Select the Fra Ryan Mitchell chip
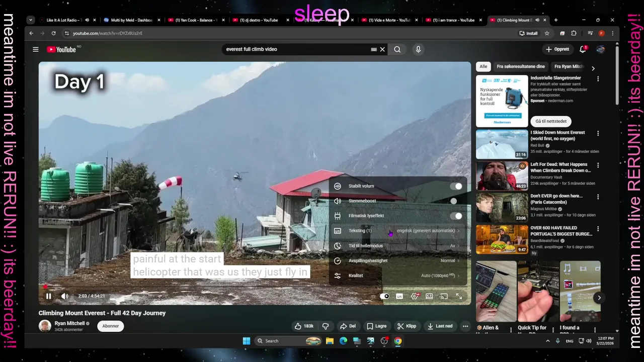The image size is (644, 362). point(569,66)
